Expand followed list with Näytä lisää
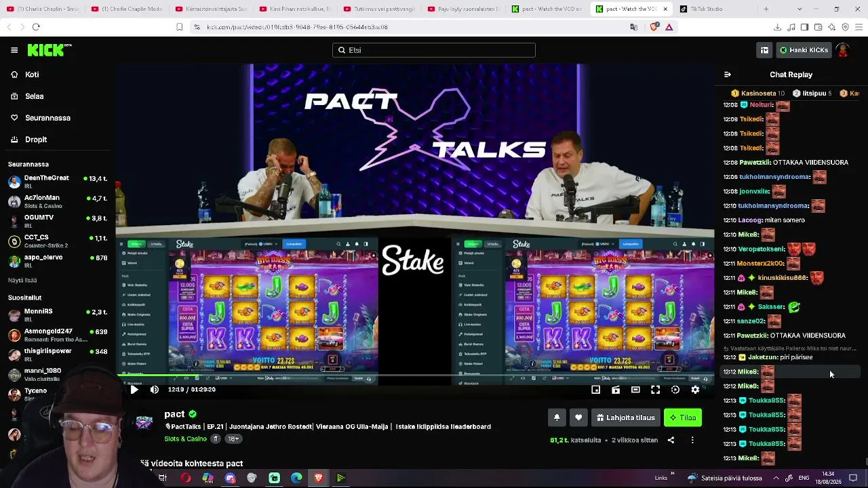The image size is (868, 488). point(22,280)
